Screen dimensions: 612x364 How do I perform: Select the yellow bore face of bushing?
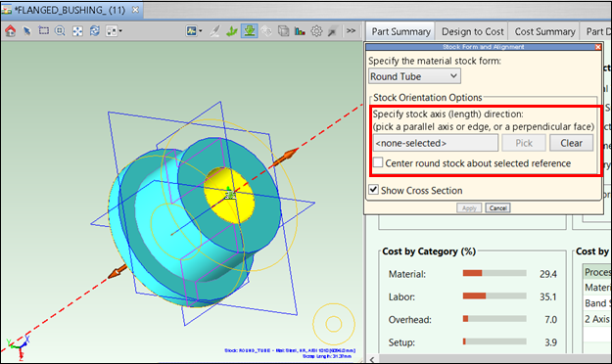click(x=238, y=206)
